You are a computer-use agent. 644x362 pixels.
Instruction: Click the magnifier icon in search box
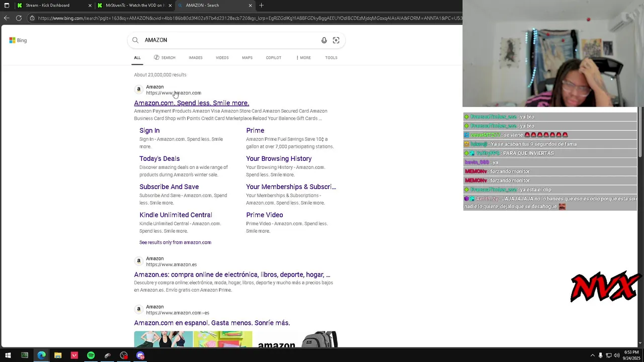coord(135,40)
